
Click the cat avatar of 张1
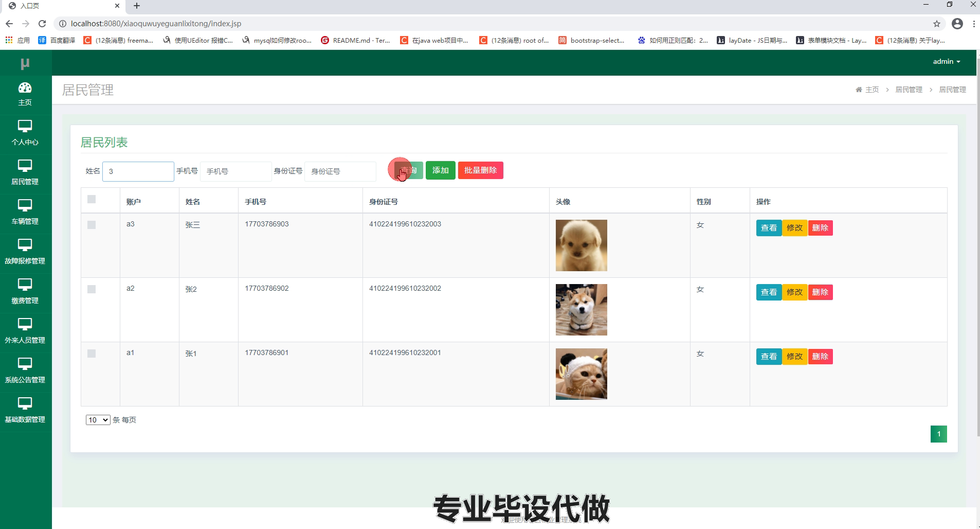(582, 374)
